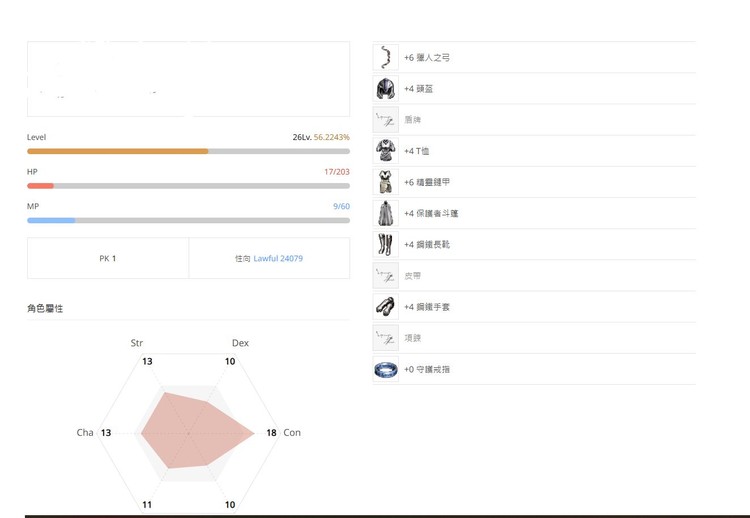This screenshot has height=518, width=750.
Task: Click the +0 守護戒指 item name text
Action: [x=427, y=369]
